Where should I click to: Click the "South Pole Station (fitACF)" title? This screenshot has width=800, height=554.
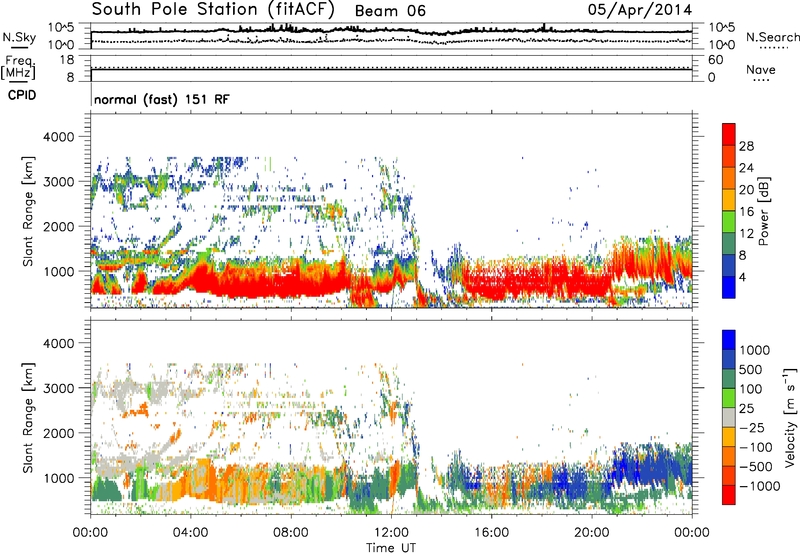click(x=213, y=10)
